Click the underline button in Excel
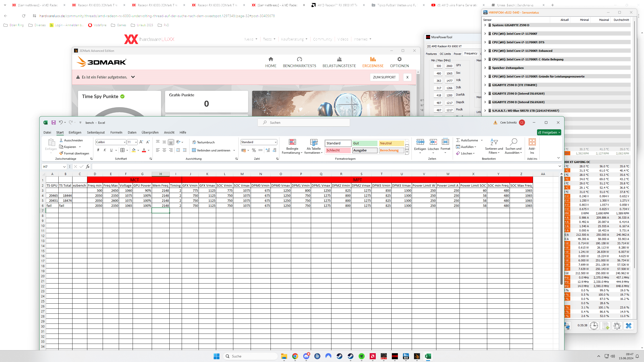 pos(111,150)
